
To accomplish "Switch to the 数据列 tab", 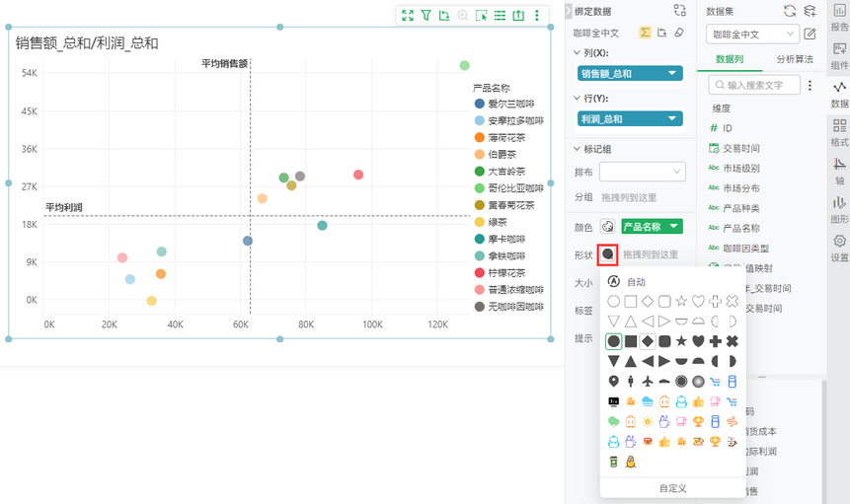I will 730,59.
